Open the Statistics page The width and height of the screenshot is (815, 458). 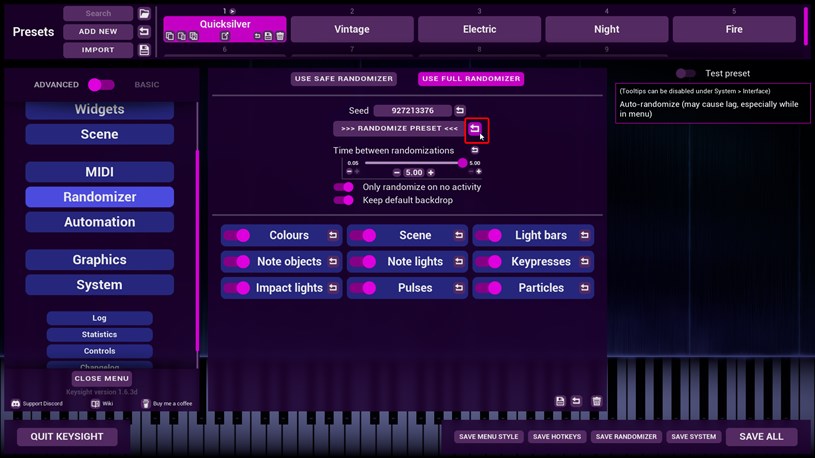point(99,334)
